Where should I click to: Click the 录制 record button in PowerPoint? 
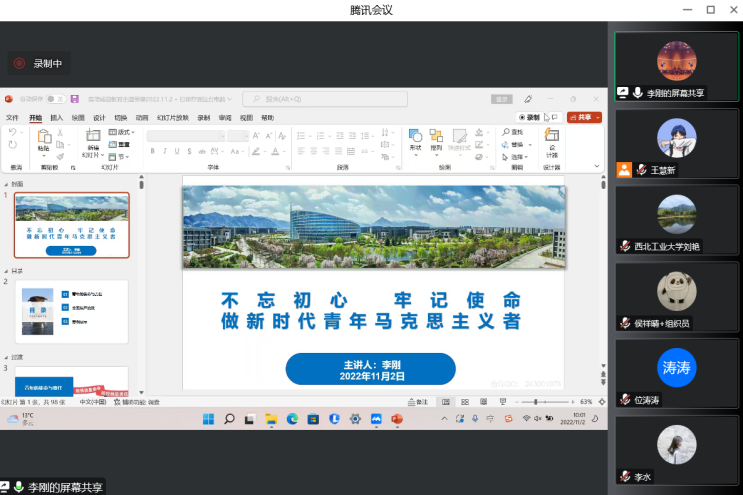point(529,117)
